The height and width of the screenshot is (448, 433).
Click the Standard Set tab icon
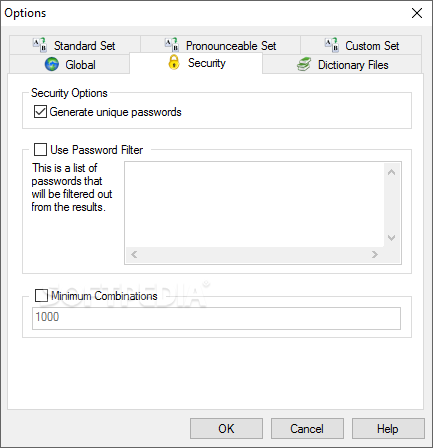pos(40,45)
